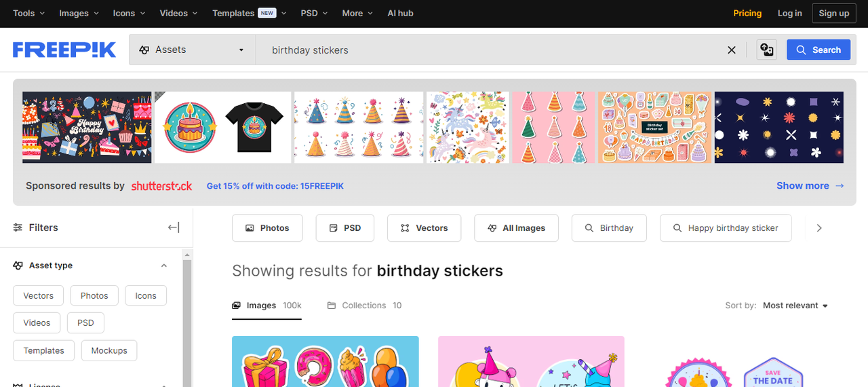The width and height of the screenshot is (868, 387).
Task: Filter results by PSD button
Action: pos(344,228)
